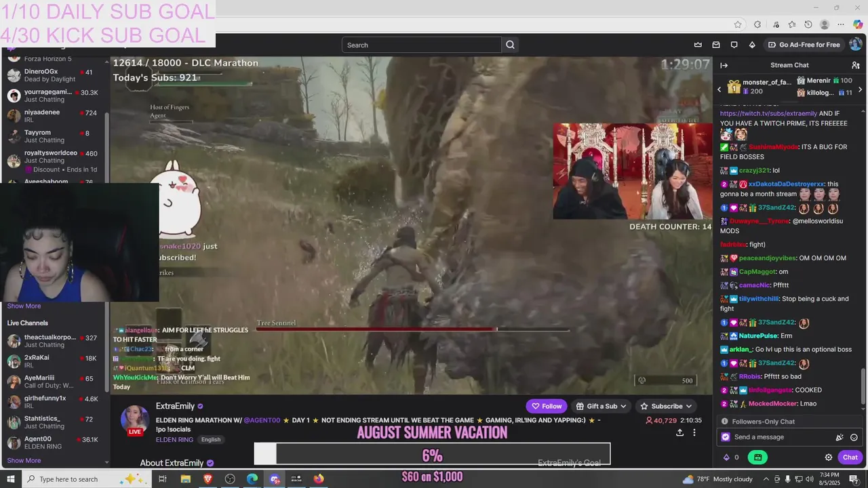868x488 pixels.
Task: Click the purple Chat send button
Action: [850, 457]
